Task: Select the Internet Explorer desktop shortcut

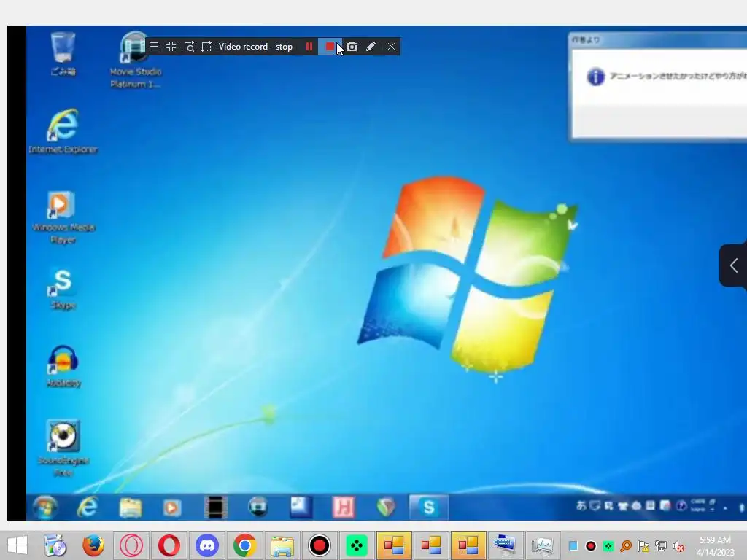Action: [x=63, y=131]
